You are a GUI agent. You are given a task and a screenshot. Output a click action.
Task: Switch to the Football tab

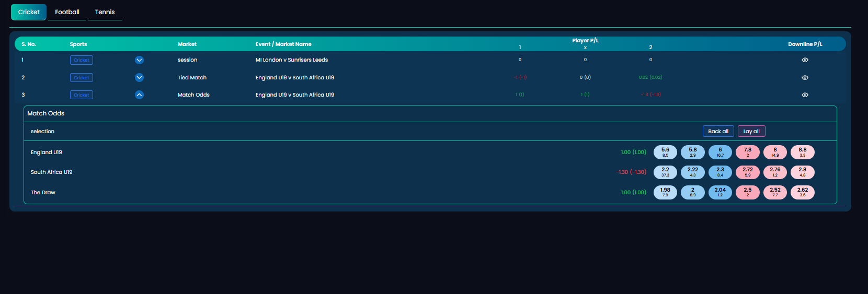coord(67,12)
